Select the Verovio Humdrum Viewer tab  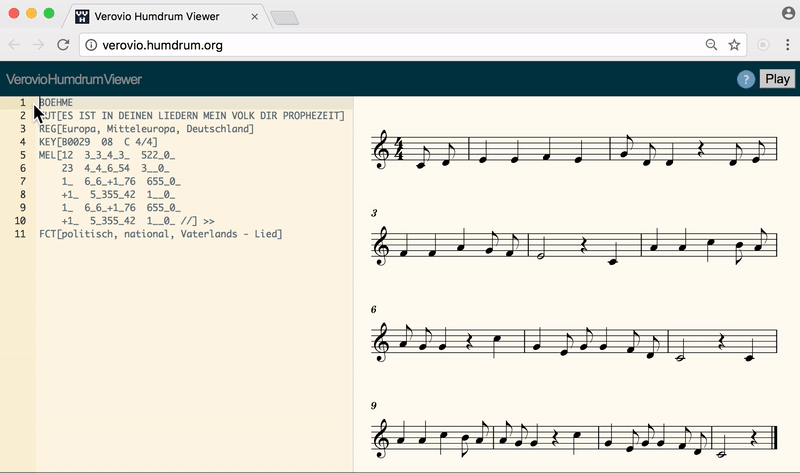coord(166,16)
